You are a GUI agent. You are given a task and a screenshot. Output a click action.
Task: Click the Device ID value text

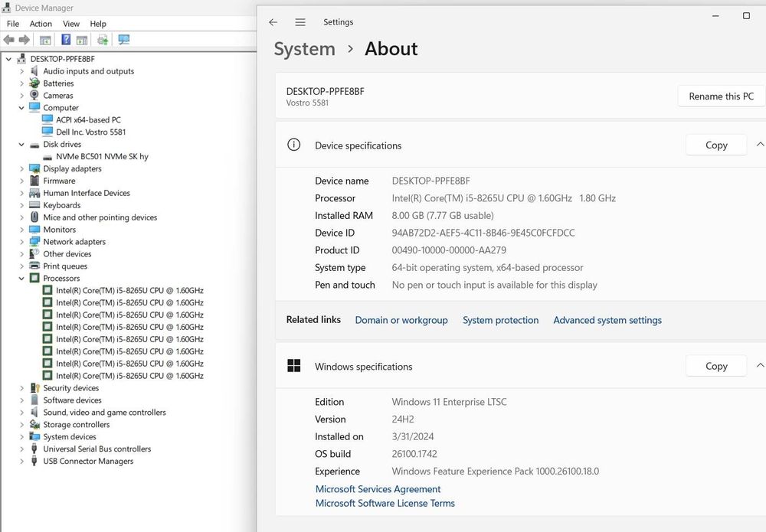[x=483, y=233]
